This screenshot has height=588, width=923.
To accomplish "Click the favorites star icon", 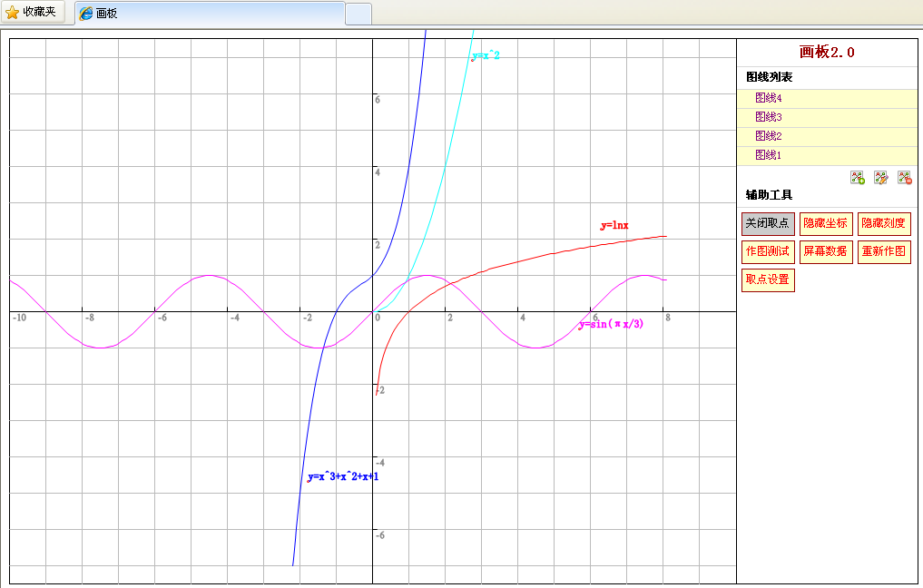I will [13, 13].
